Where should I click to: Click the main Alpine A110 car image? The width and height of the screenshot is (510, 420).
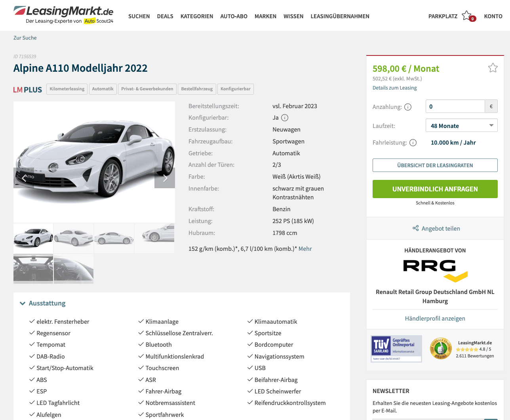tap(94, 162)
